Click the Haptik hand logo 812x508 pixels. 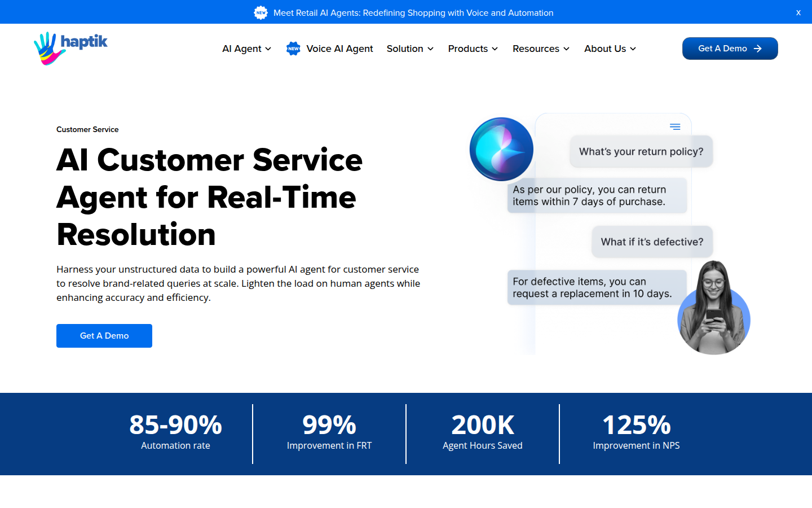pos(46,48)
